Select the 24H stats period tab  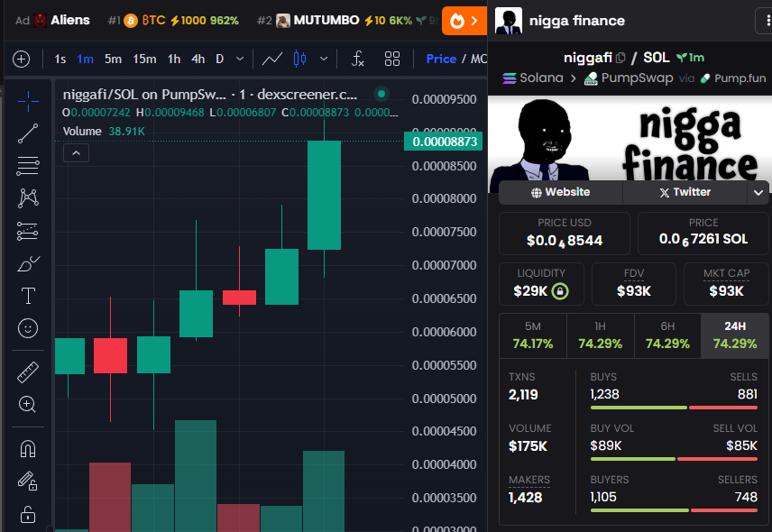(735, 335)
